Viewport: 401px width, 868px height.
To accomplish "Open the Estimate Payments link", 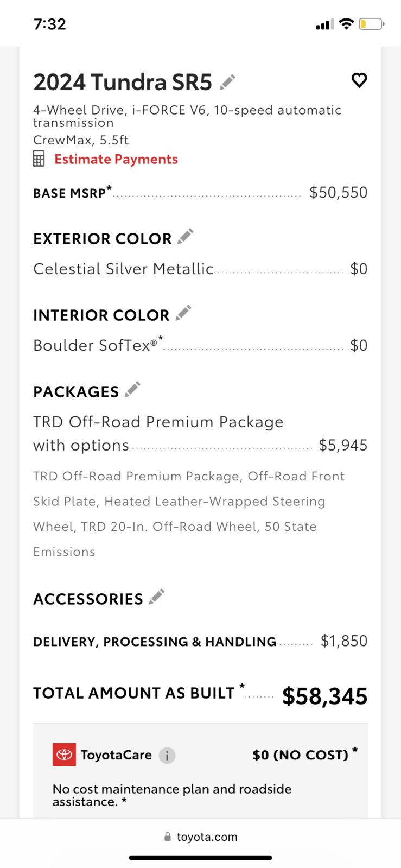I will click(116, 159).
